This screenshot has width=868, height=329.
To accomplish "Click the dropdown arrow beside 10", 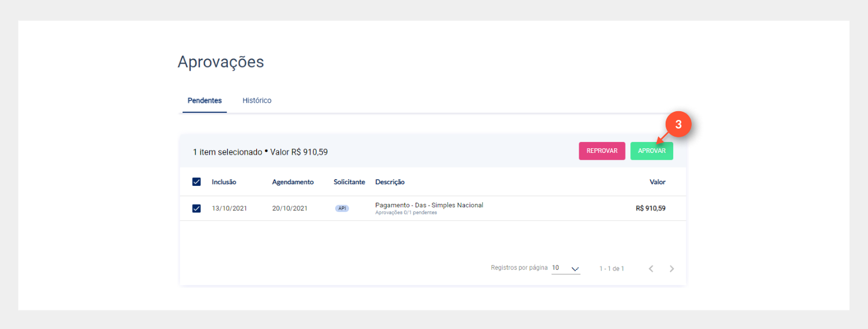I will [x=575, y=269].
